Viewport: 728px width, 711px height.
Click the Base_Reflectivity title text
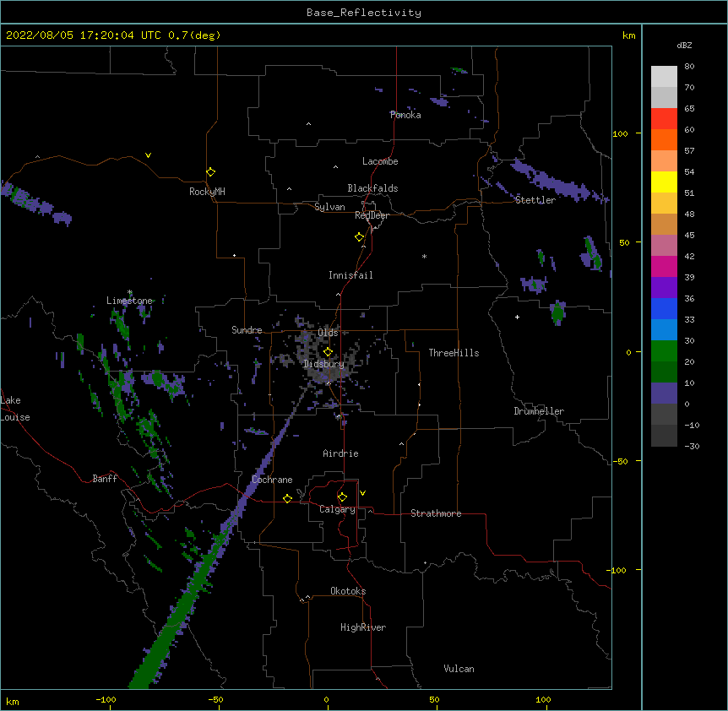(x=364, y=13)
